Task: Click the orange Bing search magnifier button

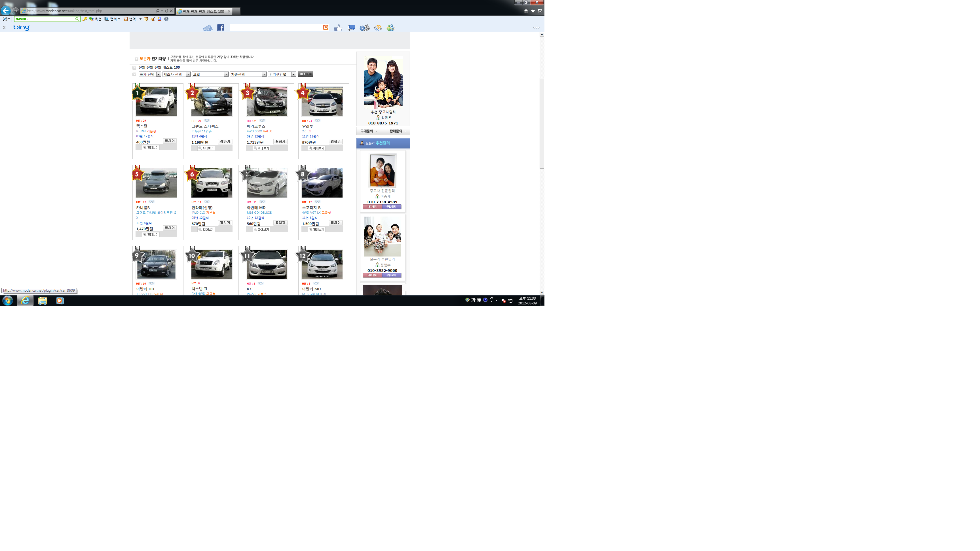Action: (325, 28)
